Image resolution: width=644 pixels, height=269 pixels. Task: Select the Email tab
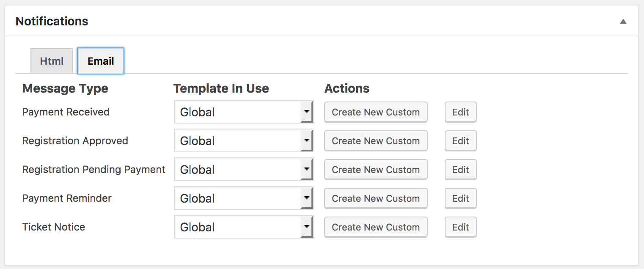(x=101, y=61)
